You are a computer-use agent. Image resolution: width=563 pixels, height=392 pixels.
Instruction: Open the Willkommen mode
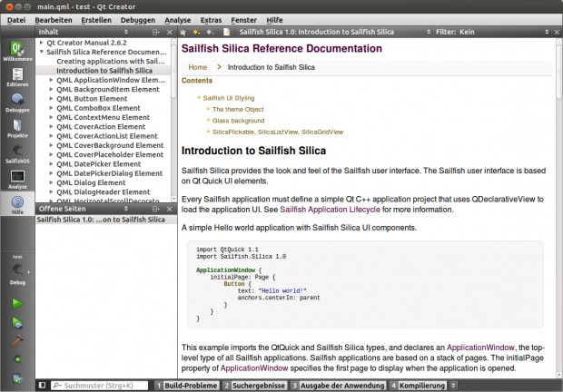click(x=17, y=52)
